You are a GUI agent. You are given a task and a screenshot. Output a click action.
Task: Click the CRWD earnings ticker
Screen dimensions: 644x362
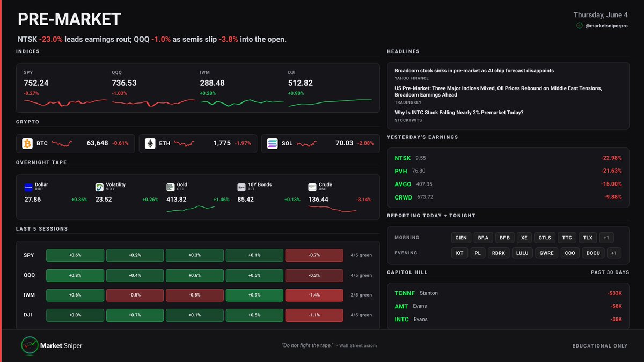coord(404,197)
